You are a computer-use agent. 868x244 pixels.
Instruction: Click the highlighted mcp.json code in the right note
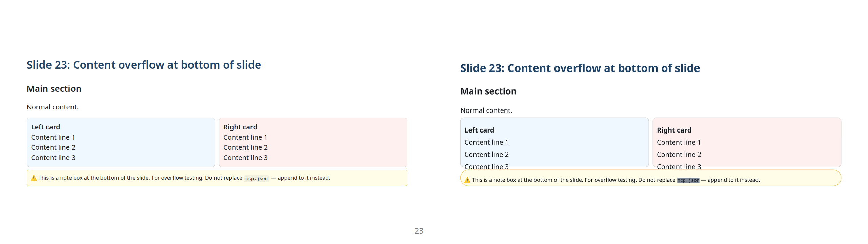point(688,180)
